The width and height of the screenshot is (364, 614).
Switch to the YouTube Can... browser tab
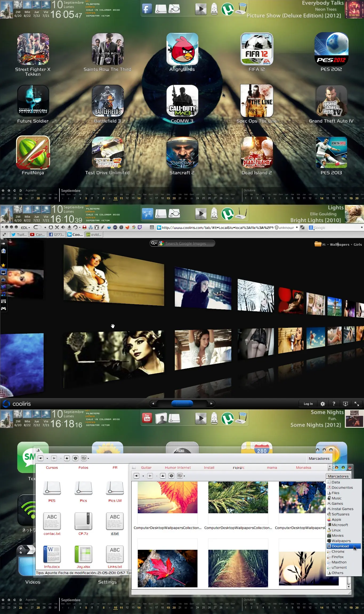click(x=38, y=235)
